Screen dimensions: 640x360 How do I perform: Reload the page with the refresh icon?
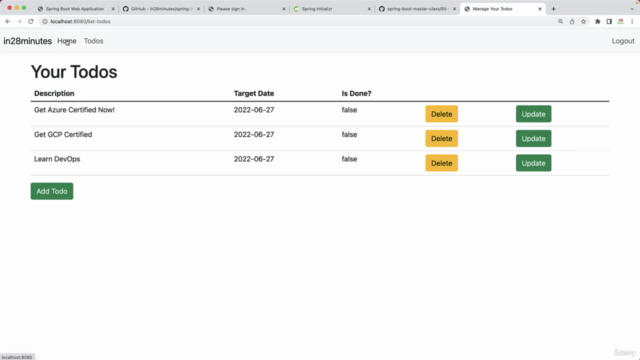(x=31, y=21)
